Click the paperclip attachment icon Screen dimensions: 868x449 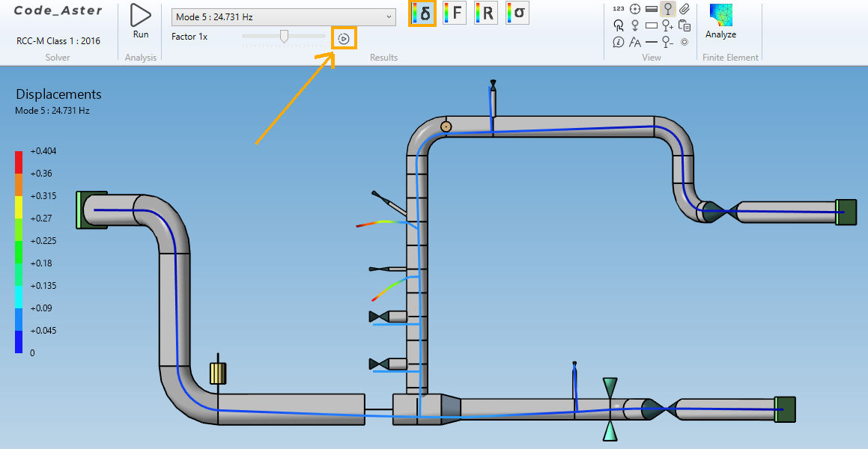click(684, 9)
